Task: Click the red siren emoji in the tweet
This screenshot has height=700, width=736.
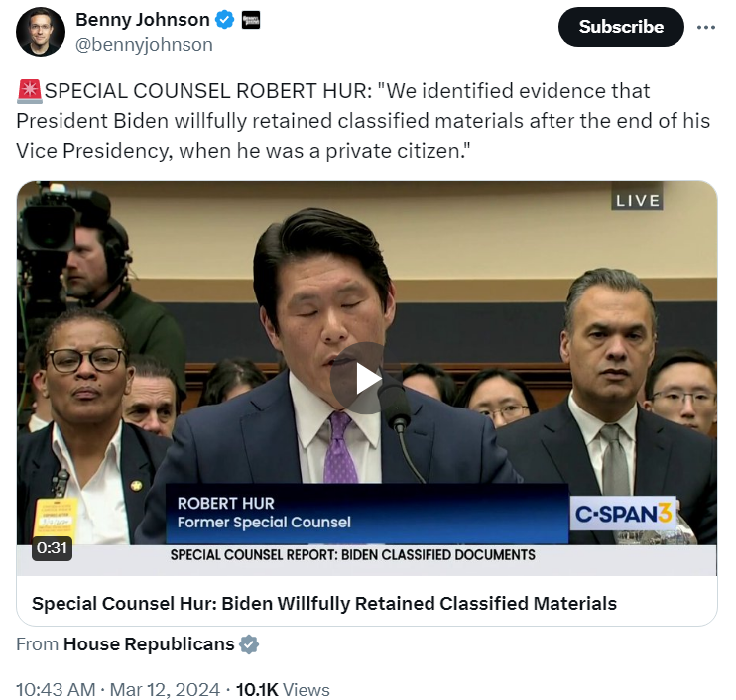Action: [29, 91]
